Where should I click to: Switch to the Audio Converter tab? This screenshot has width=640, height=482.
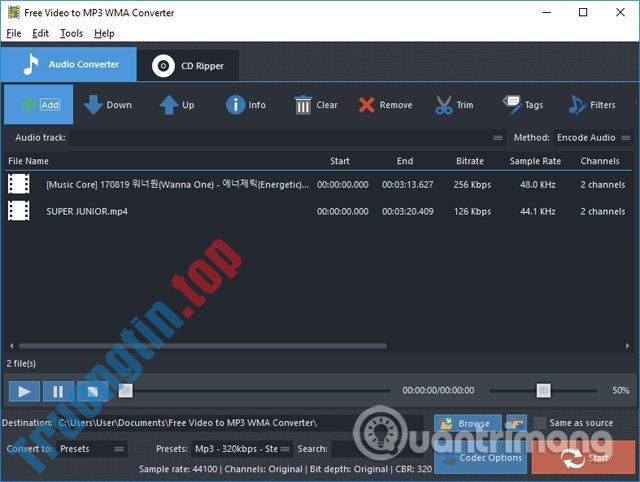69,64
